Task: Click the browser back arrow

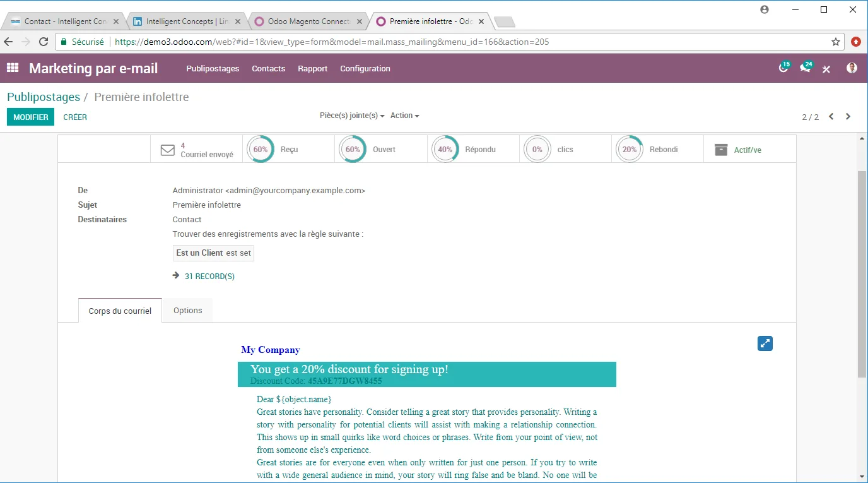Action: coord(8,42)
